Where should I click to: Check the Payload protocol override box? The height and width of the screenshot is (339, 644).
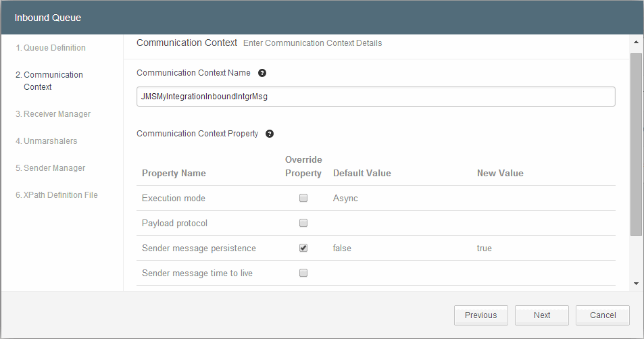click(303, 224)
